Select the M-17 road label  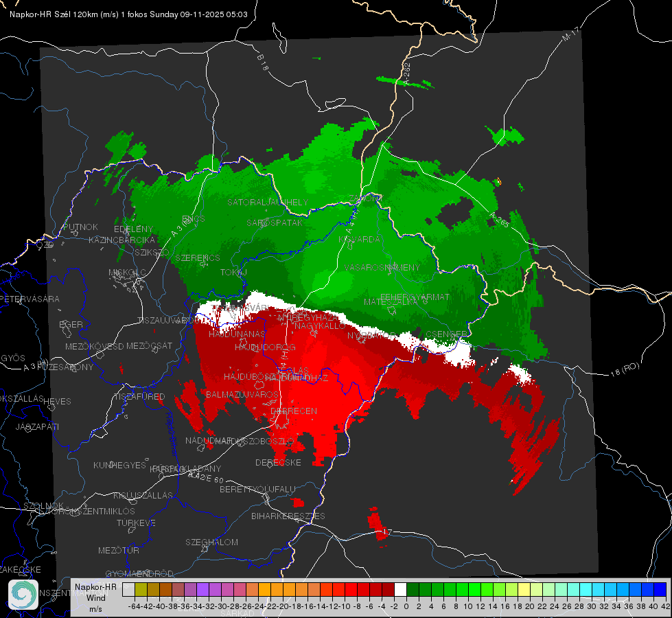click(x=571, y=34)
